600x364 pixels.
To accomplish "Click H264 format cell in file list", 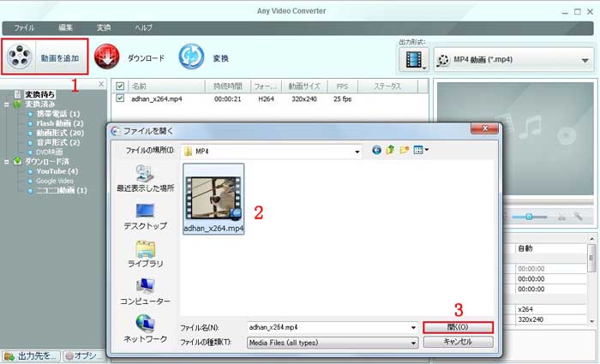I will [x=266, y=99].
